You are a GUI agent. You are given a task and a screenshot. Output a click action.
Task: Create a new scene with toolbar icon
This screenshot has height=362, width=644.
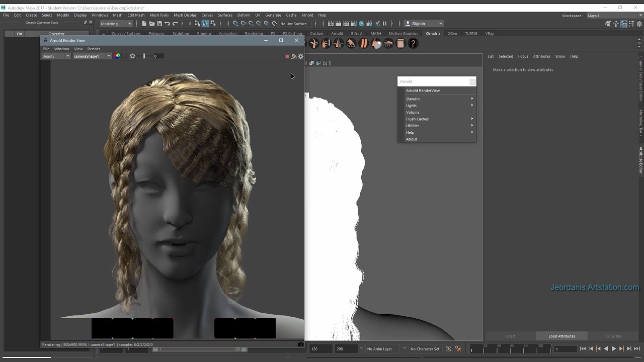point(144,24)
